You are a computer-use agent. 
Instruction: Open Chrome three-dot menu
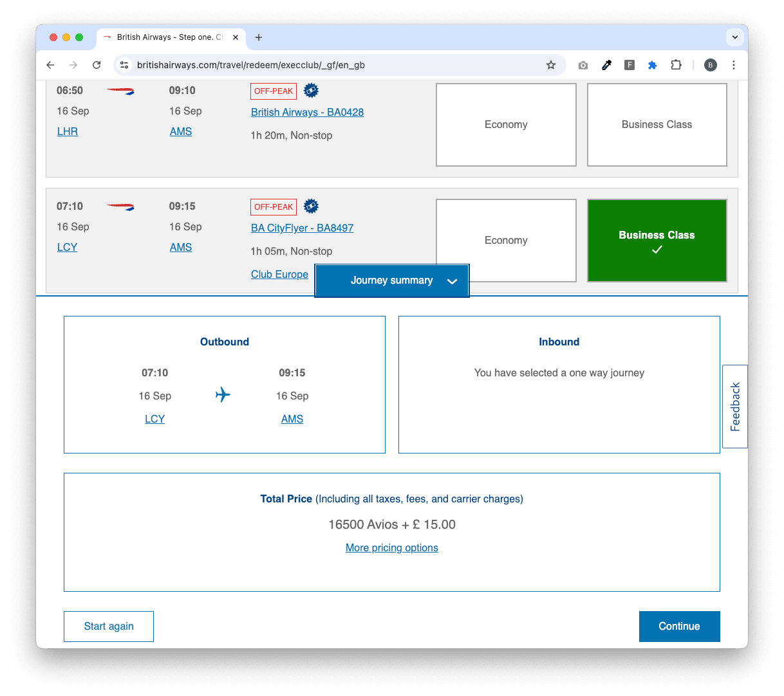(x=734, y=65)
